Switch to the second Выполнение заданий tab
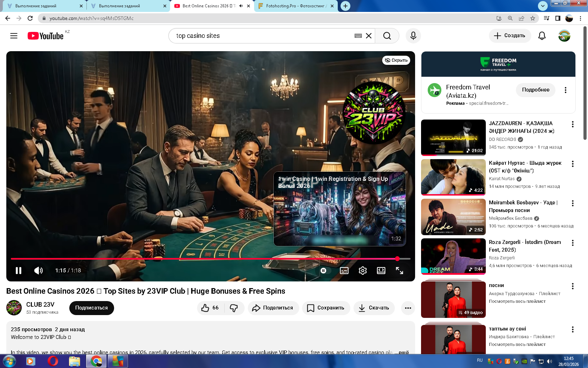 (128, 6)
